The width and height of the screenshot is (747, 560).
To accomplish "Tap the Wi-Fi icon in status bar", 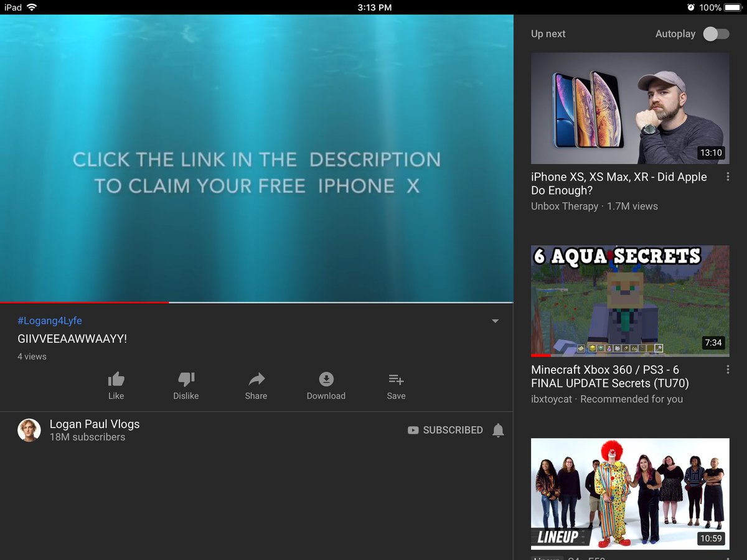I will [32, 7].
